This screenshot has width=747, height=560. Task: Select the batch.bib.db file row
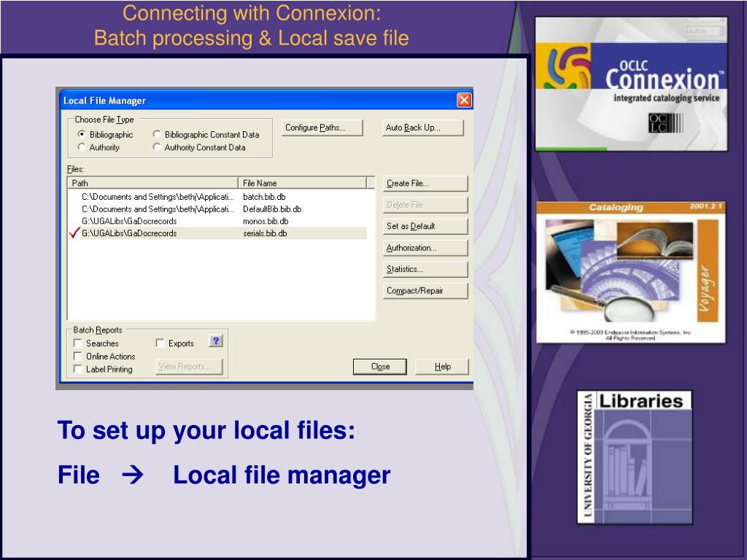(x=217, y=197)
